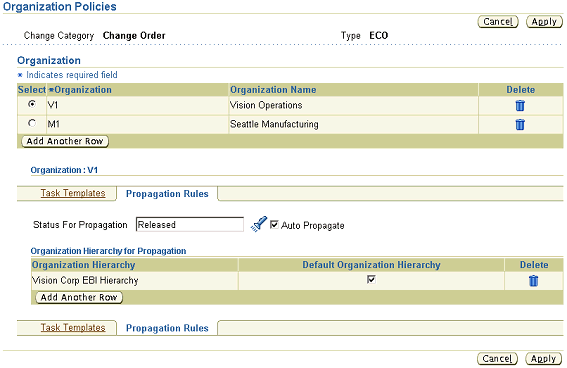
Task: Click the V1 organization code cell
Action: pyautogui.click(x=137, y=106)
